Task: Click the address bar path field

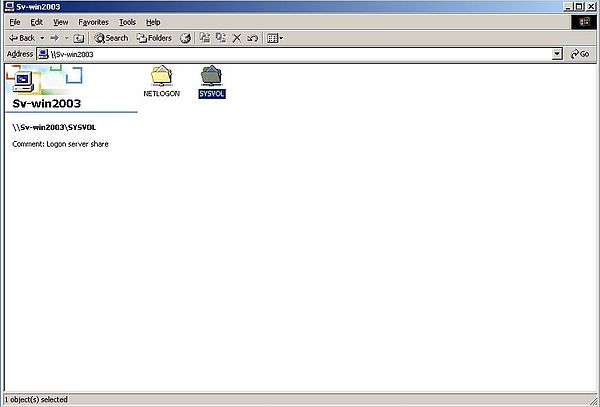Action: 300,54
